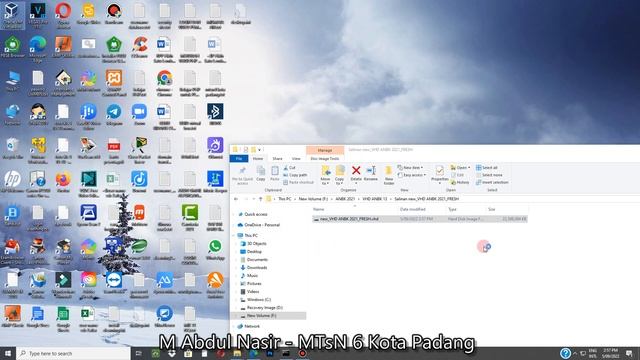640x360 pixels.
Task: Click ANBK 2021 in address bar
Action: 345,199
